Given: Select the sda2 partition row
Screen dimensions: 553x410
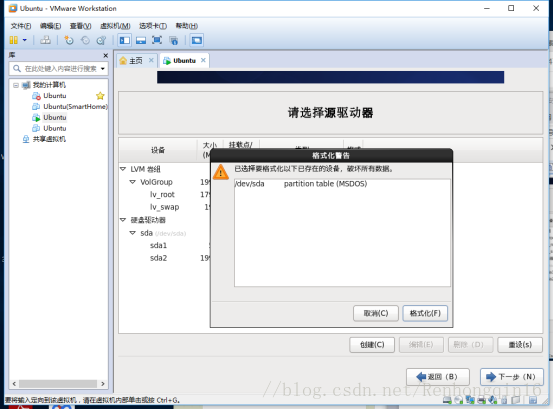Looking at the screenshot, I should click(158, 258).
